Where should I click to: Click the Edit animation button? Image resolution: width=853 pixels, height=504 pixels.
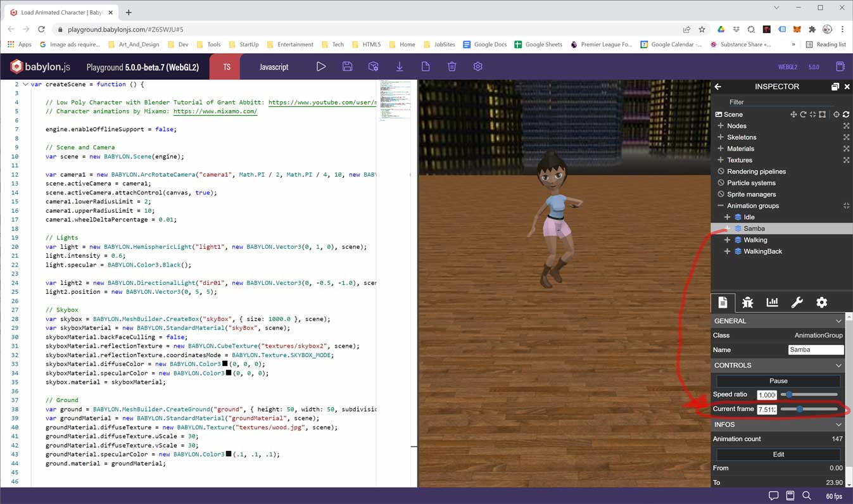(x=778, y=455)
